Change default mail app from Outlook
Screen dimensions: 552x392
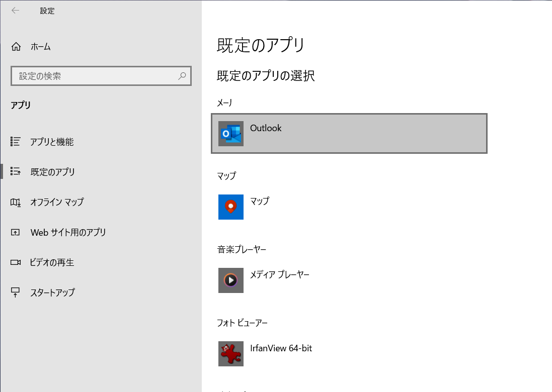pyautogui.click(x=349, y=133)
